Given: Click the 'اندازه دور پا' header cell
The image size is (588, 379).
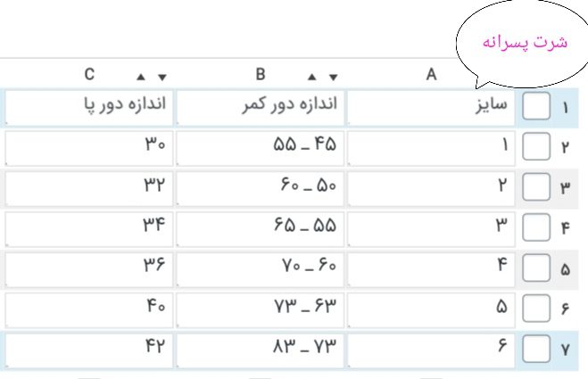Looking at the screenshot, I should [89, 107].
